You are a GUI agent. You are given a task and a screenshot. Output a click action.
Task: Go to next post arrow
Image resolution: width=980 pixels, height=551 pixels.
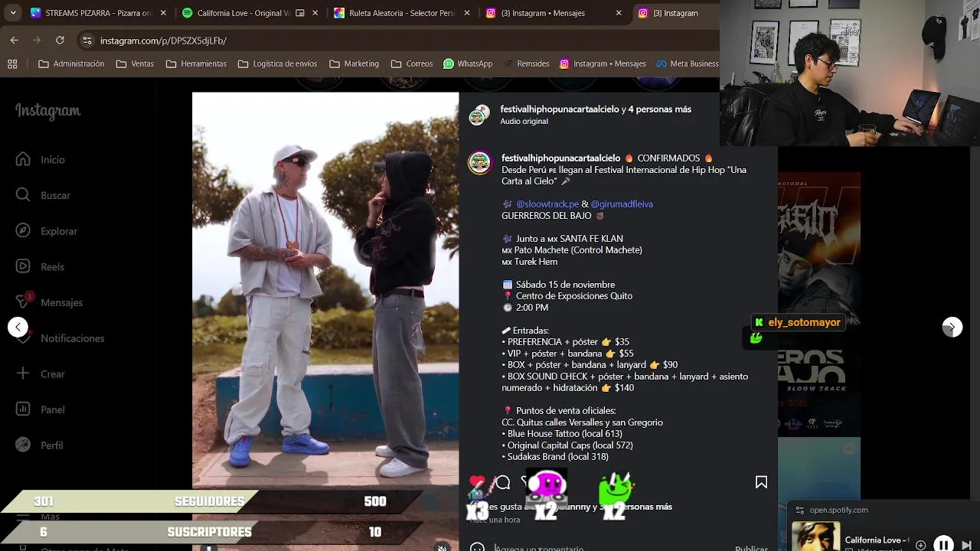[x=952, y=327]
